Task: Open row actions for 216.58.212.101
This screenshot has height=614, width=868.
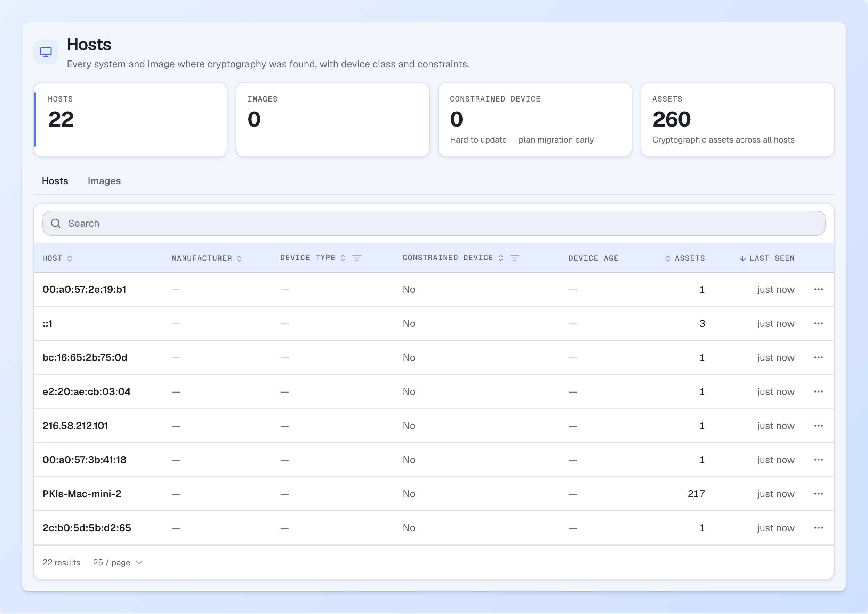Action: pos(819,426)
